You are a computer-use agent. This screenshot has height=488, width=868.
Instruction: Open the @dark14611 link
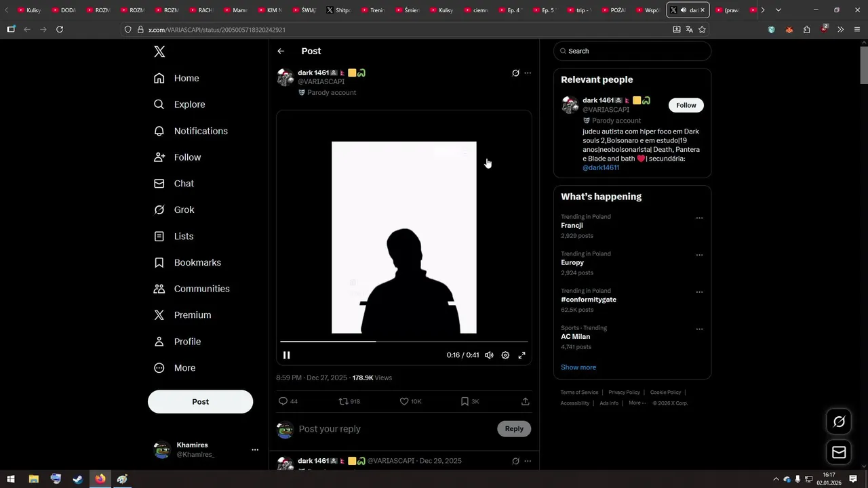point(601,167)
